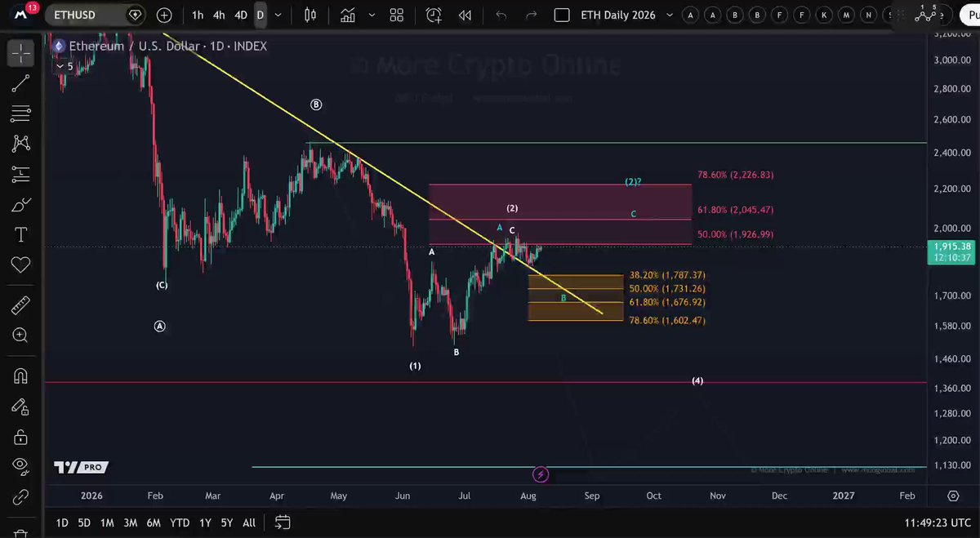Select the ruler measure tool
The height and width of the screenshot is (538, 980).
coord(20,306)
